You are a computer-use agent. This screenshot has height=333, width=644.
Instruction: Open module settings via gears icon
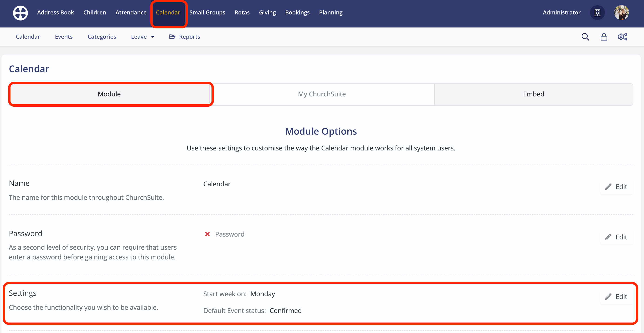[622, 37]
